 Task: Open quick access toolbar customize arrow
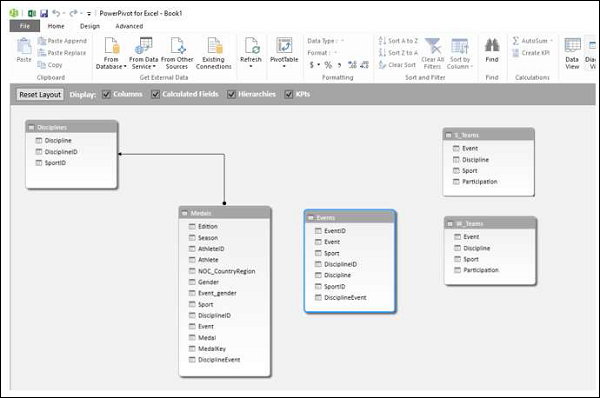pyautogui.click(x=89, y=14)
